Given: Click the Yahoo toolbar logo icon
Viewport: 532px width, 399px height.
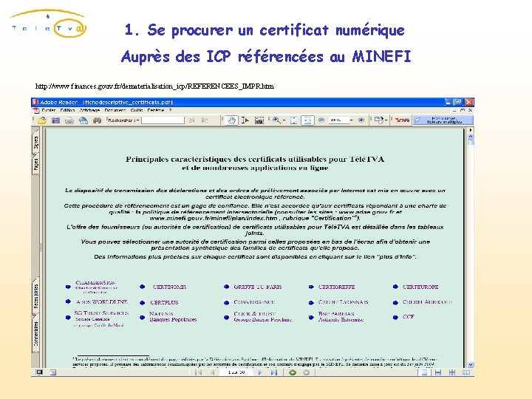Looking at the screenshot, I should tap(402, 120).
